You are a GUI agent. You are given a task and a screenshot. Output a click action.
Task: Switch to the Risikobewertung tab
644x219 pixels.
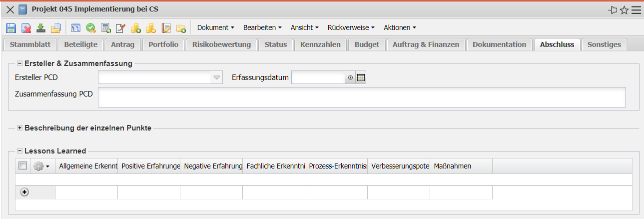click(221, 44)
